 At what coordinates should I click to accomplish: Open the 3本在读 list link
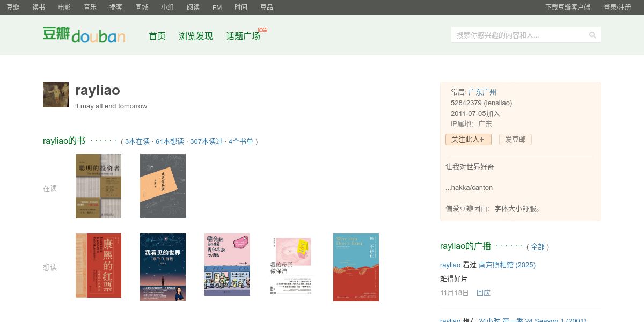(x=137, y=142)
